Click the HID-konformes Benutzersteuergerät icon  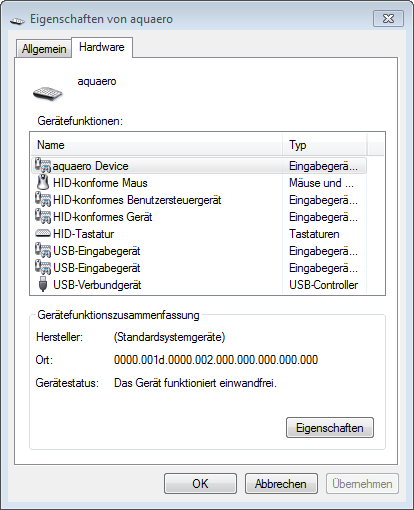point(43,199)
